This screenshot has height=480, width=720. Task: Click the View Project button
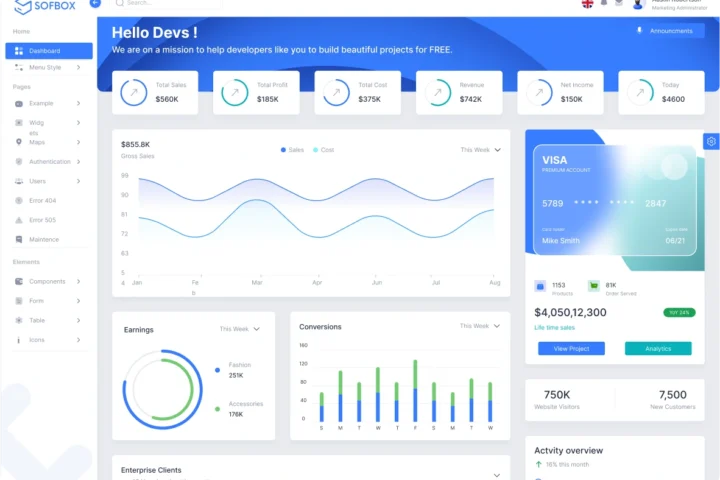571,349
